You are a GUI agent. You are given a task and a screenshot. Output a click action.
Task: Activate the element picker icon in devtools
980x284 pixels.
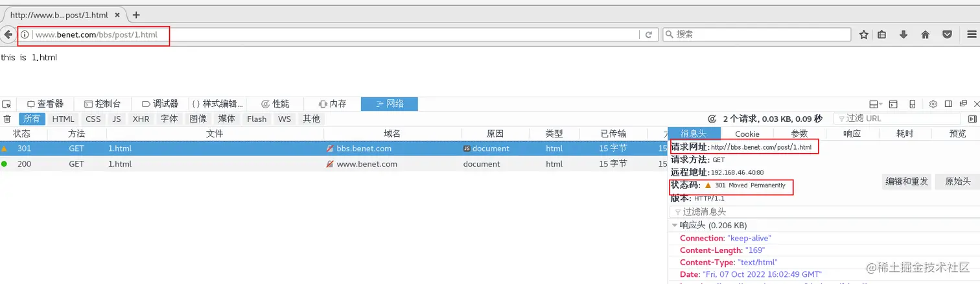(6, 104)
